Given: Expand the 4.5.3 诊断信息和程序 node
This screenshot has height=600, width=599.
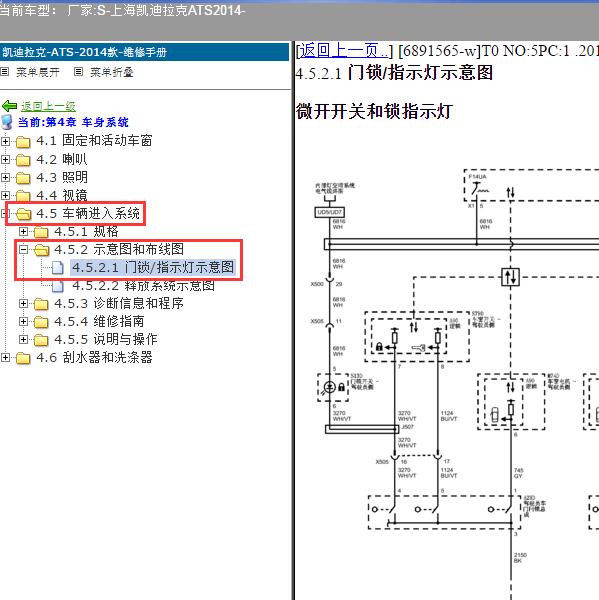Looking at the screenshot, I should (x=23, y=303).
